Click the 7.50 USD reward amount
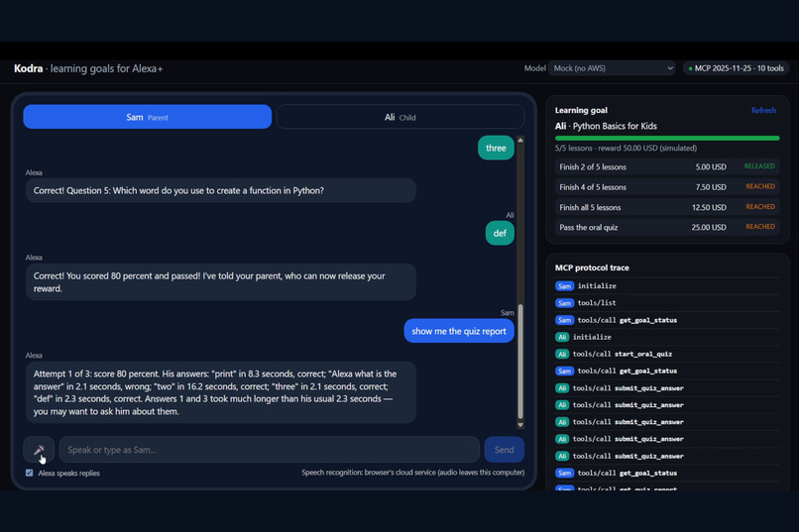 (711, 187)
